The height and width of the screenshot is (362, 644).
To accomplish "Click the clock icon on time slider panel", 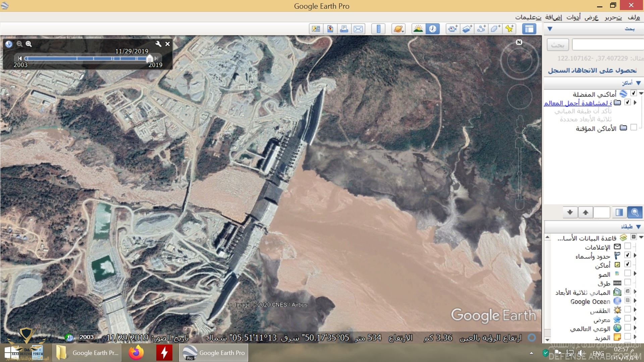I will tap(9, 44).
